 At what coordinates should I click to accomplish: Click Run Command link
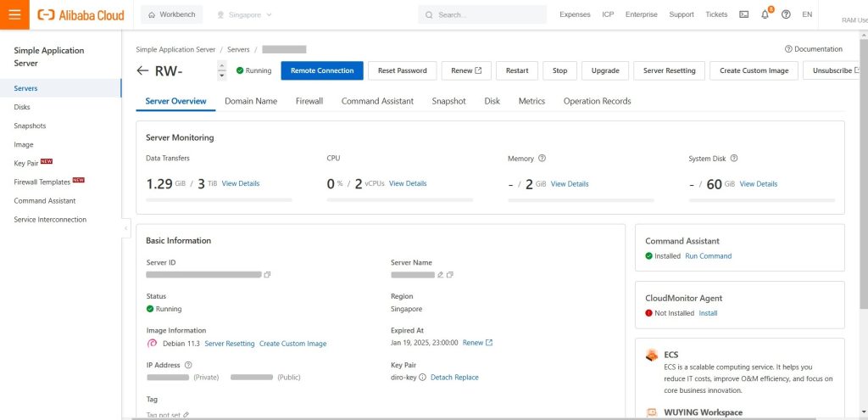point(708,256)
